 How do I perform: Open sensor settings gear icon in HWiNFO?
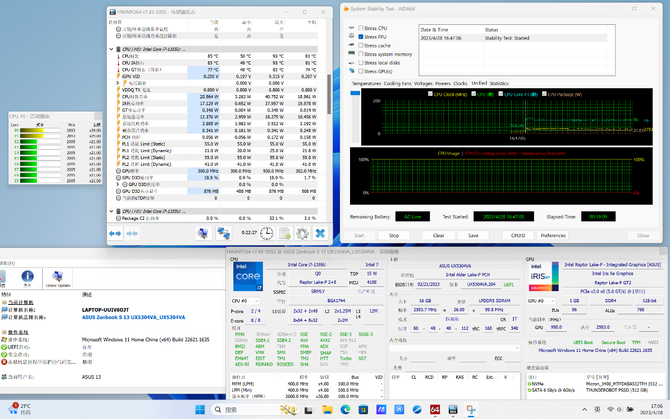click(302, 233)
